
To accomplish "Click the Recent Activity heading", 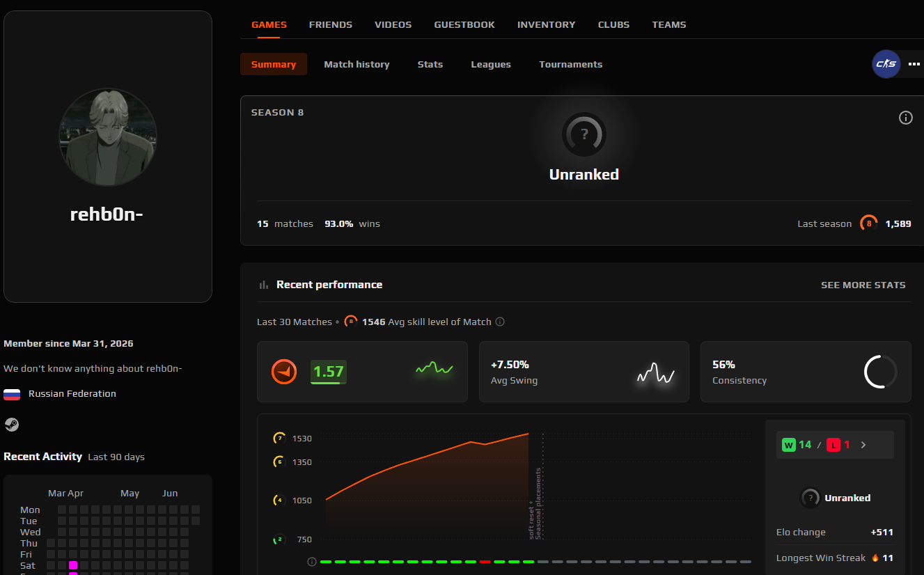I will [x=43, y=457].
